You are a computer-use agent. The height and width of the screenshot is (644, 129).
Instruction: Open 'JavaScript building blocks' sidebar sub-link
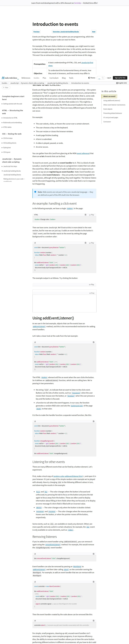coord(12,175)
